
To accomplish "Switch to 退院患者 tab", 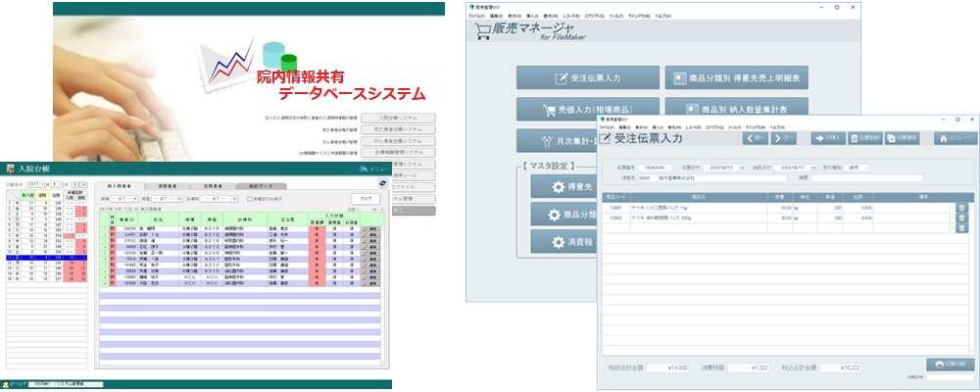I will [x=167, y=186].
